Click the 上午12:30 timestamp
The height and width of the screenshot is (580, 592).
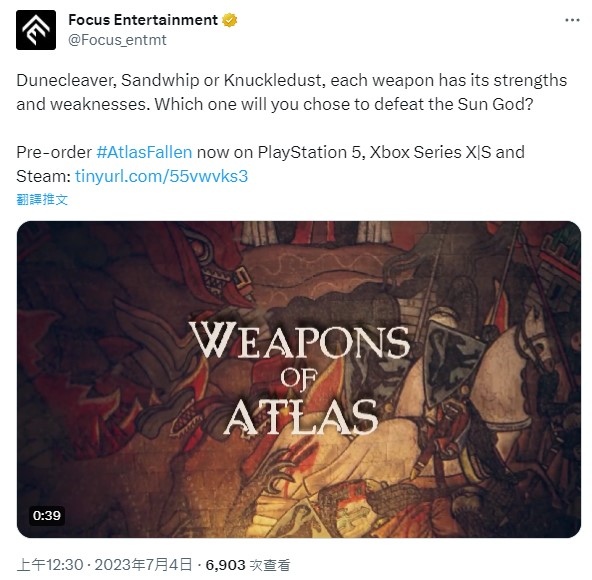50,565
